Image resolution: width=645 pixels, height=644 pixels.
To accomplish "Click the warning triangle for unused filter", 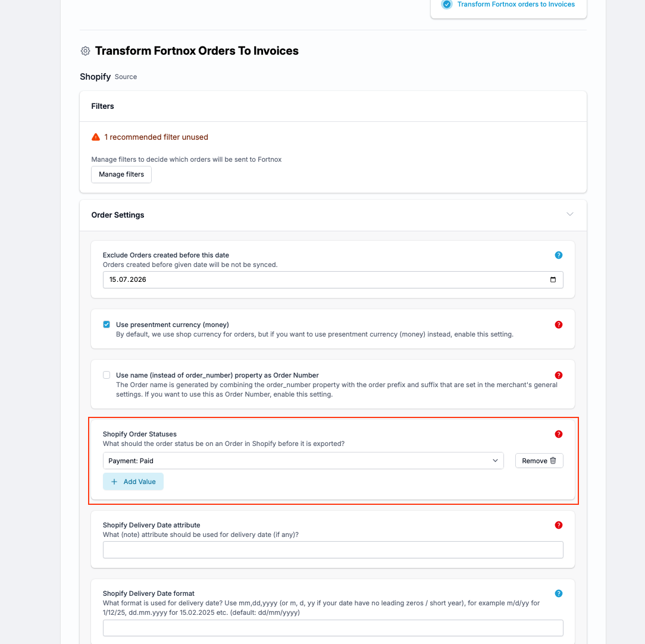I will click(x=96, y=137).
